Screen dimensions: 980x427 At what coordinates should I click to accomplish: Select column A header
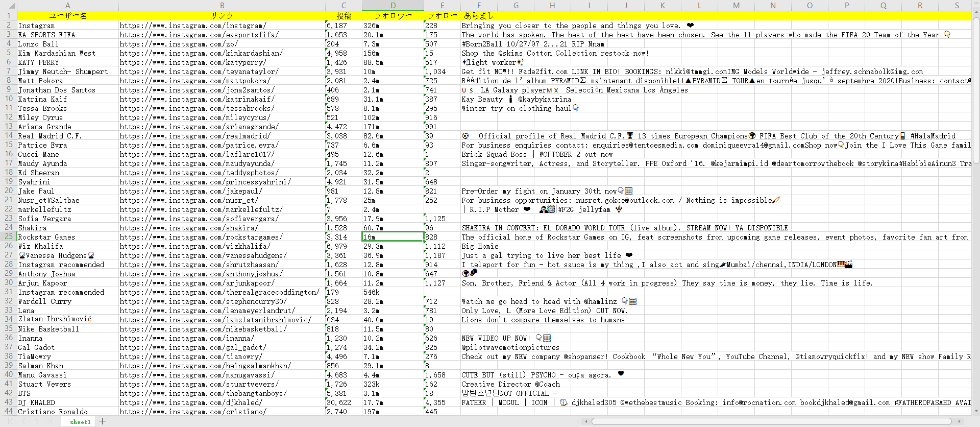pyautogui.click(x=68, y=5)
